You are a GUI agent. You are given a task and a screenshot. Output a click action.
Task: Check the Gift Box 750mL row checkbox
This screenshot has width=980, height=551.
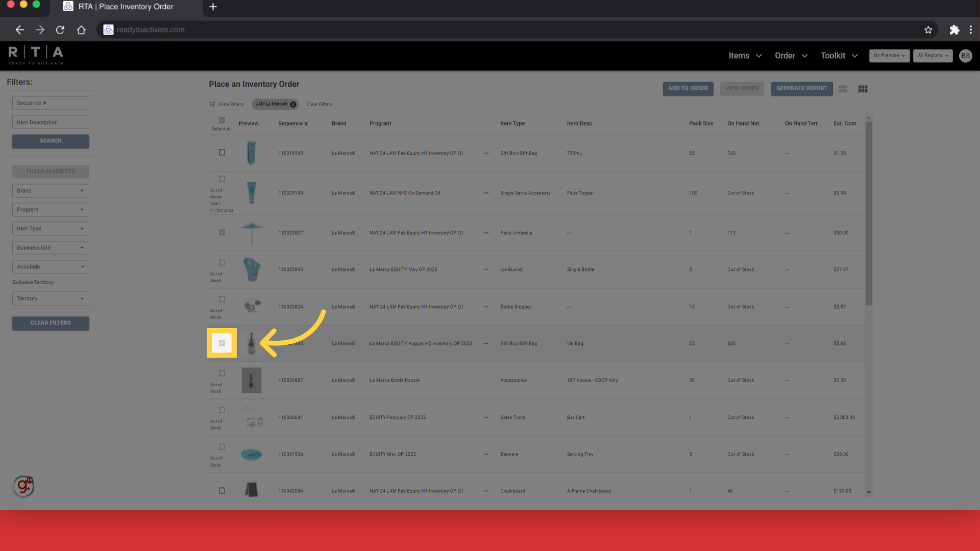tap(222, 153)
